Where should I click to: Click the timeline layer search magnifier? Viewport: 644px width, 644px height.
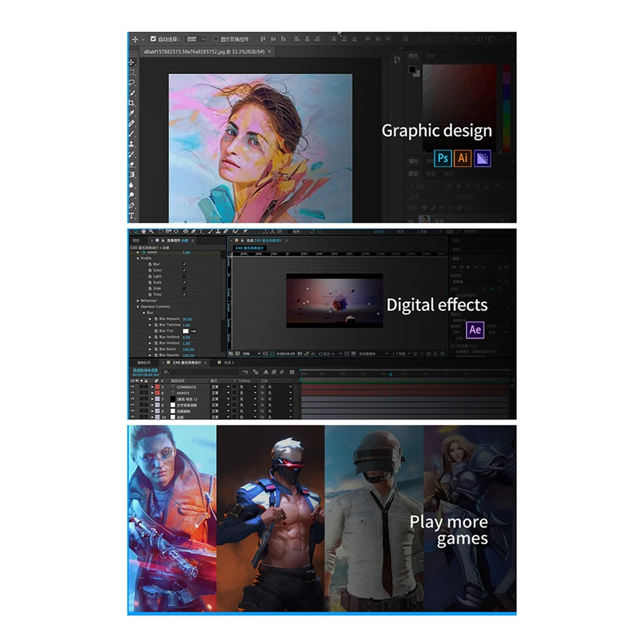166,372
